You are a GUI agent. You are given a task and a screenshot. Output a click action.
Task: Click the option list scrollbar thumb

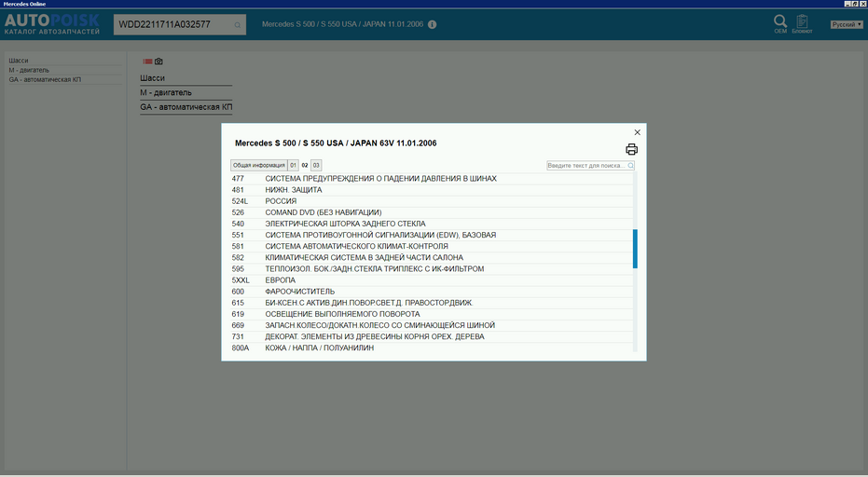pos(635,249)
